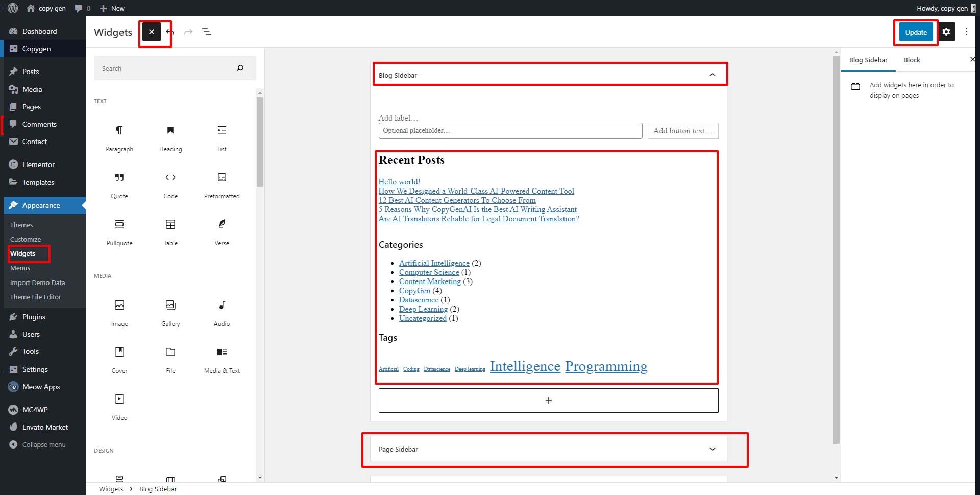The image size is (980, 495).
Task: Insert a List block
Action: pos(222,138)
